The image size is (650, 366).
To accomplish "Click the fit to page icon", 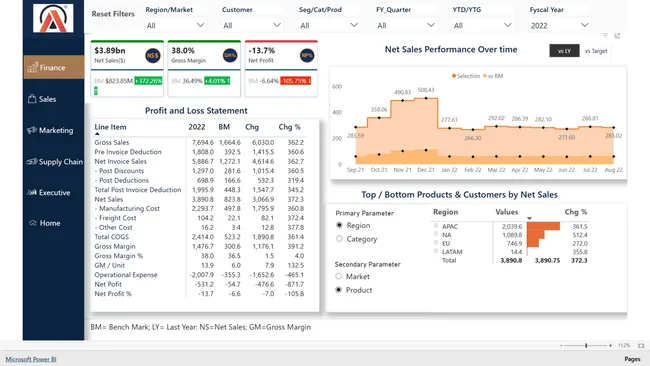I will [x=641, y=345].
